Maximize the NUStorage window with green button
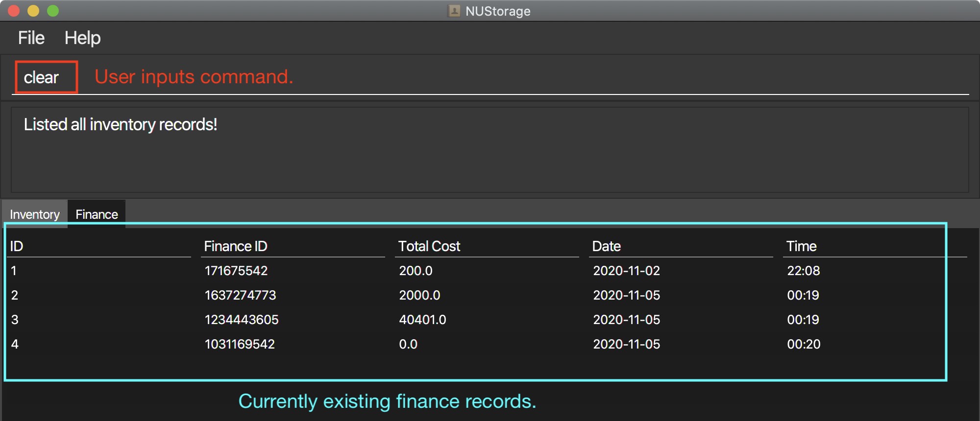 53,11
